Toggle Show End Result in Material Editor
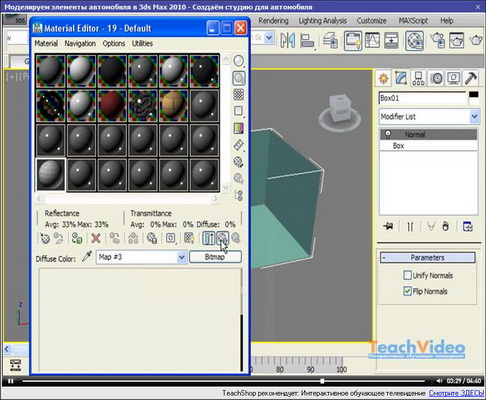Viewport: 486px width, 400px height. [208, 238]
